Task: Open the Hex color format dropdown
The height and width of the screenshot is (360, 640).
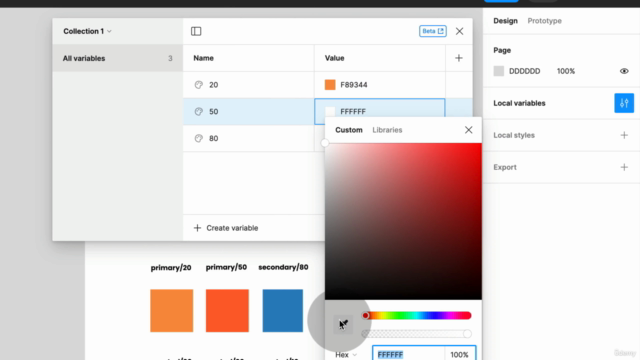Action: click(346, 355)
